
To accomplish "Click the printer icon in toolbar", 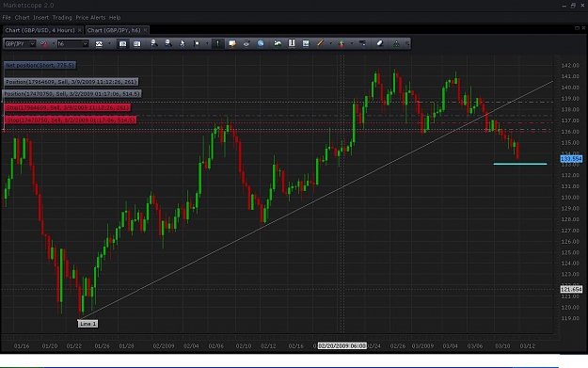I will pyautogui.click(x=246, y=44).
